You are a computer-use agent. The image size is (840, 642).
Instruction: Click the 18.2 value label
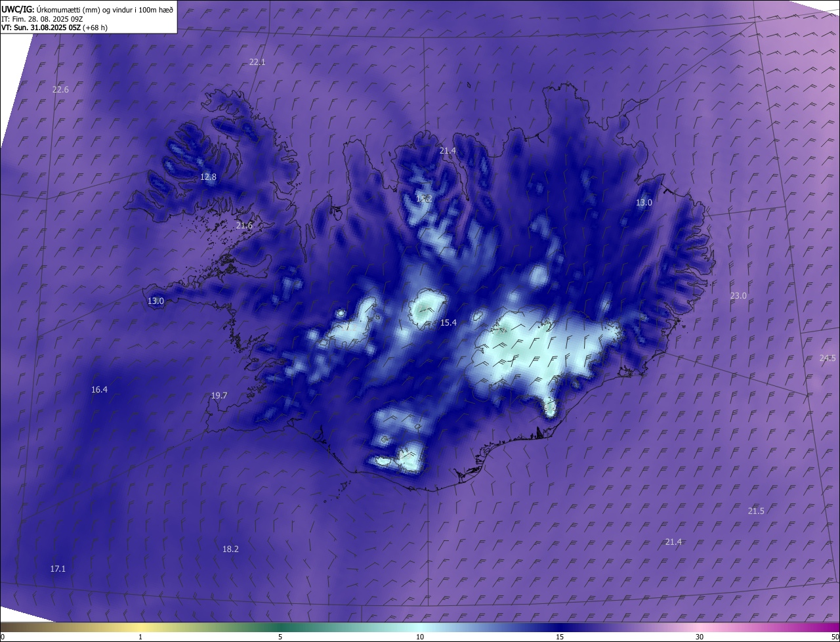coord(230,549)
